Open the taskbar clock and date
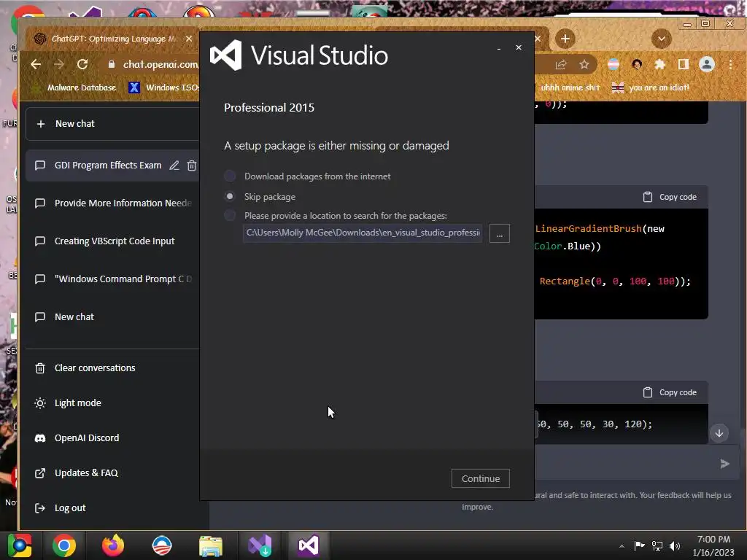Viewport: 747px width, 560px height. click(713, 545)
